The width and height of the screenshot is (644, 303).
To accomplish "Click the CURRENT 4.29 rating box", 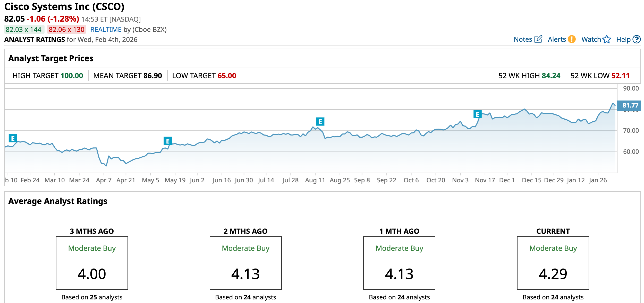I will [x=553, y=263].
